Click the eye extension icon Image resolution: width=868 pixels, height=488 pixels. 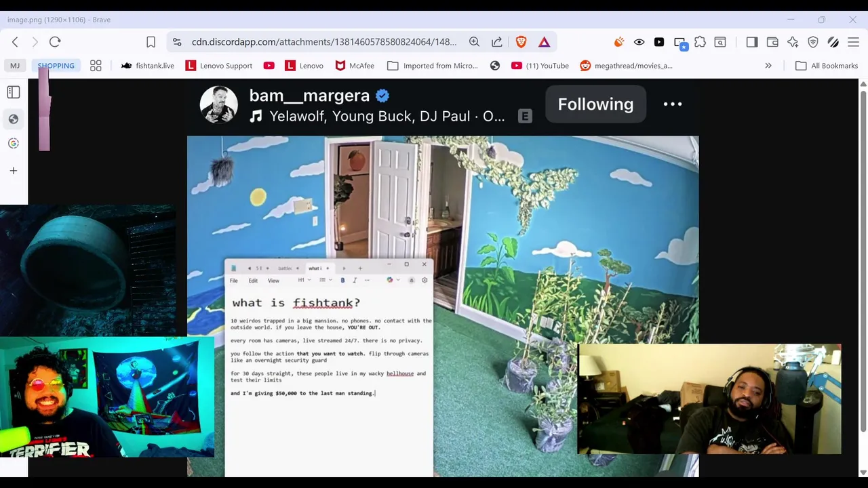coord(639,42)
